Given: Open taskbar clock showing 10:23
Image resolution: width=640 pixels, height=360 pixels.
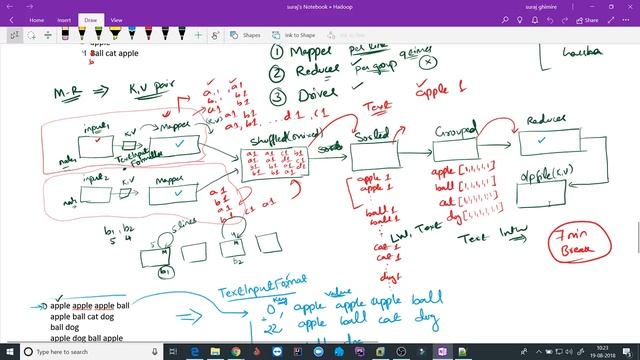Looking at the screenshot, I should 602,351.
